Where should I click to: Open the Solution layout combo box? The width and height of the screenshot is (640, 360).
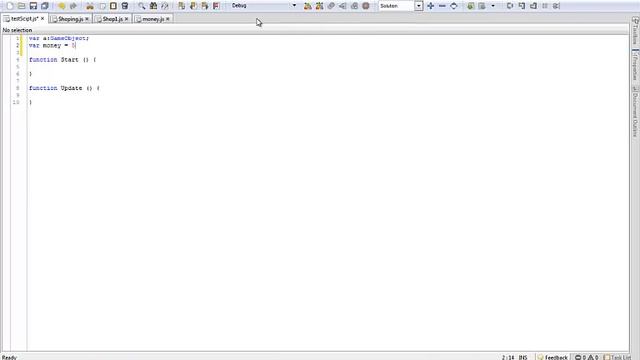click(x=400, y=6)
